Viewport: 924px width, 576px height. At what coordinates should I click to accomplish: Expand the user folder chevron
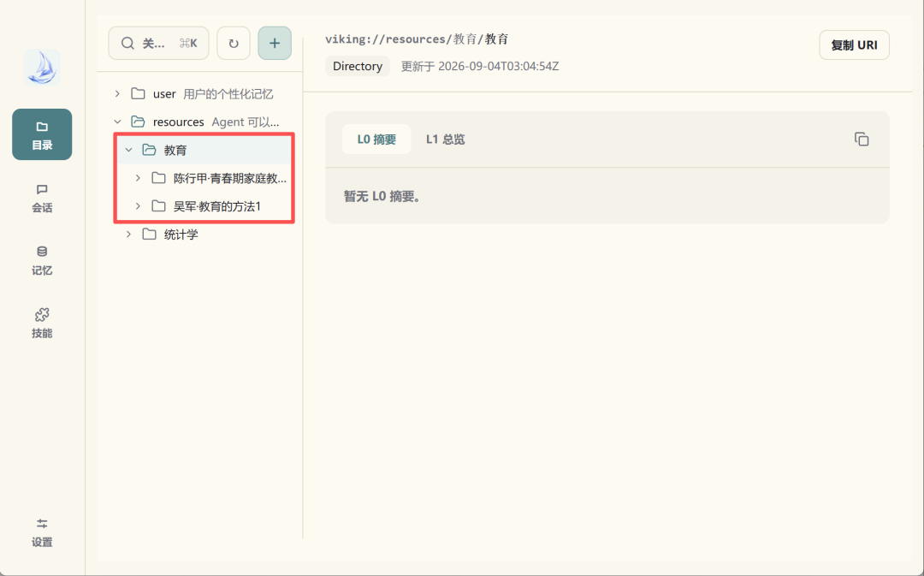[117, 94]
